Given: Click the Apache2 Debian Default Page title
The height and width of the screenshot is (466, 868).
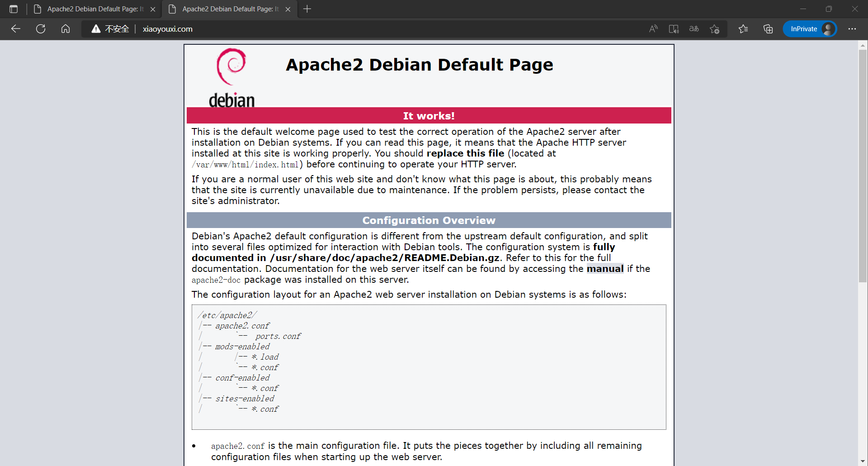Looking at the screenshot, I should point(420,65).
